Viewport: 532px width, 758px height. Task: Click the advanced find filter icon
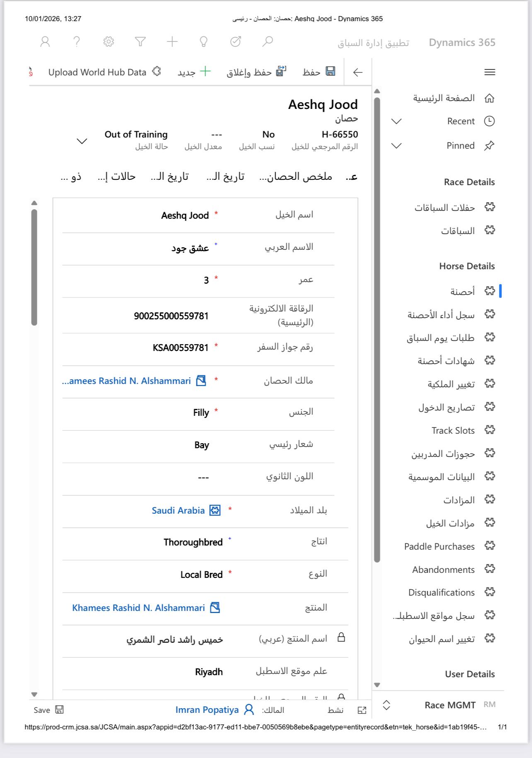click(140, 41)
